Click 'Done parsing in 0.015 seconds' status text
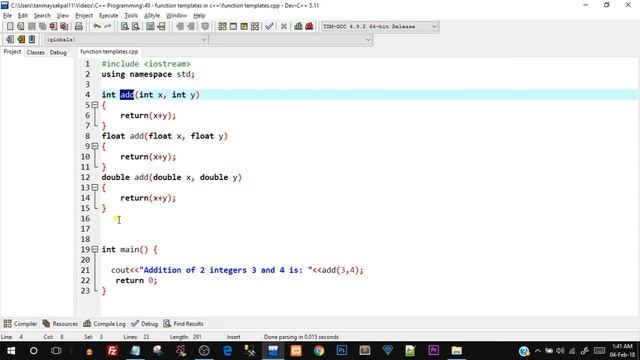Screen dimensions: 640x360 click(301, 337)
